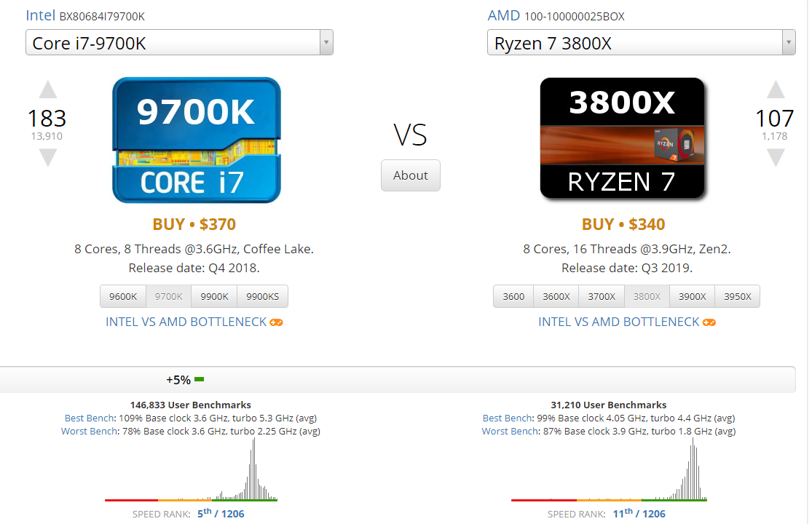Open the AMD brand link

[503, 15]
